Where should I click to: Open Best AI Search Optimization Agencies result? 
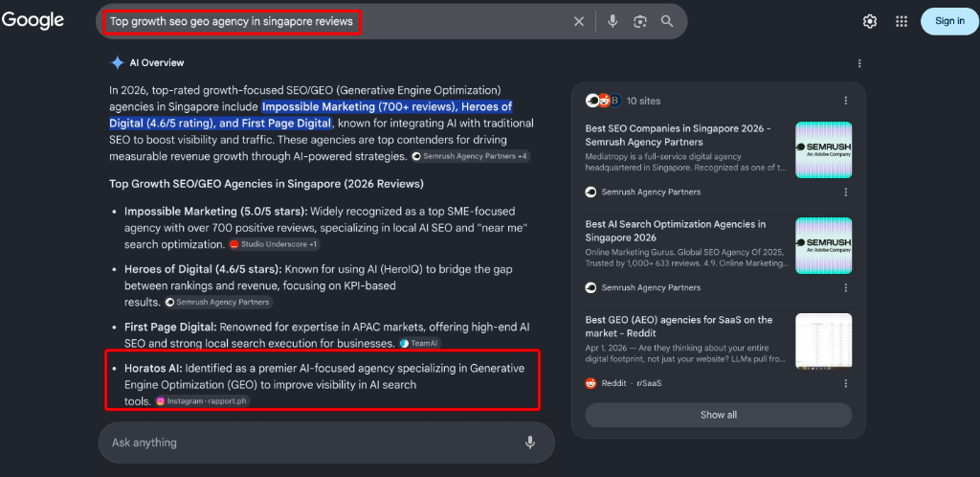point(676,231)
